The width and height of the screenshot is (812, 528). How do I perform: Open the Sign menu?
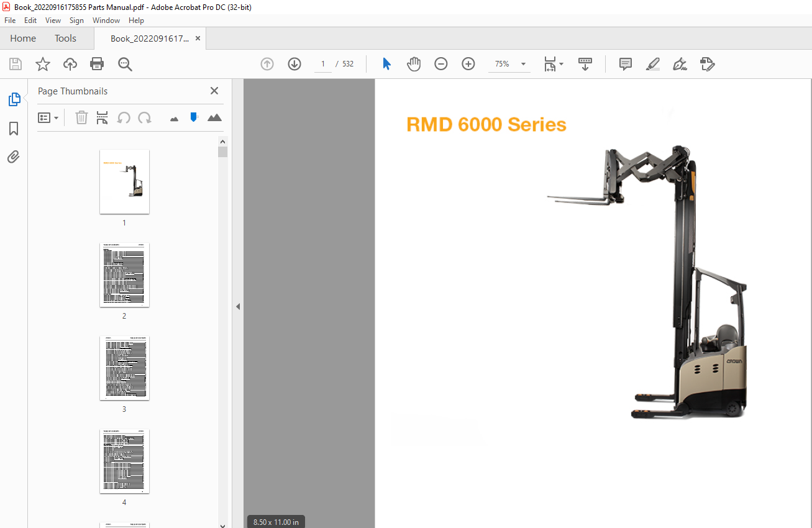pos(76,20)
